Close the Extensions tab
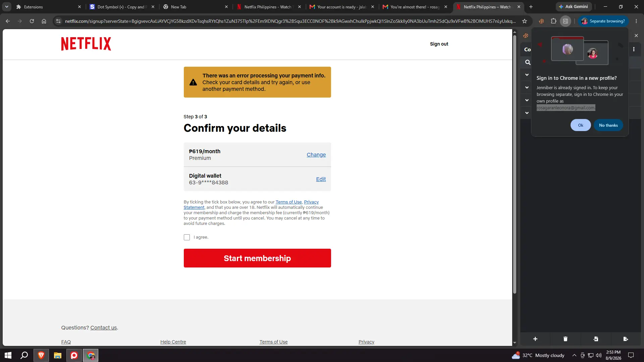This screenshot has width=644, height=362. tap(79, 7)
